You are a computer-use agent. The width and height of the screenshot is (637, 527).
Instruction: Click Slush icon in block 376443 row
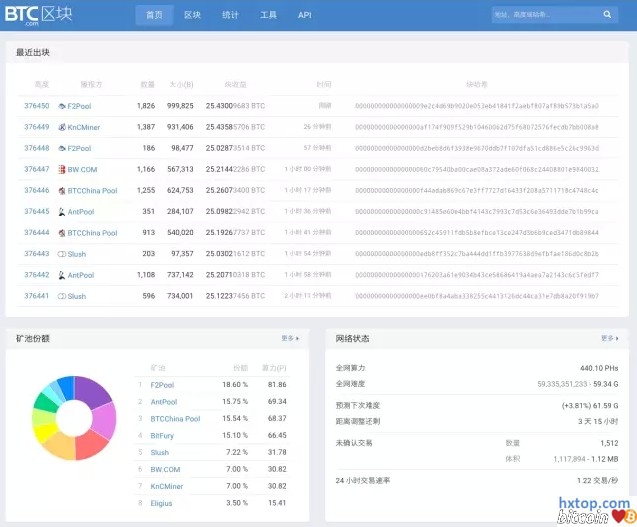coord(62,254)
